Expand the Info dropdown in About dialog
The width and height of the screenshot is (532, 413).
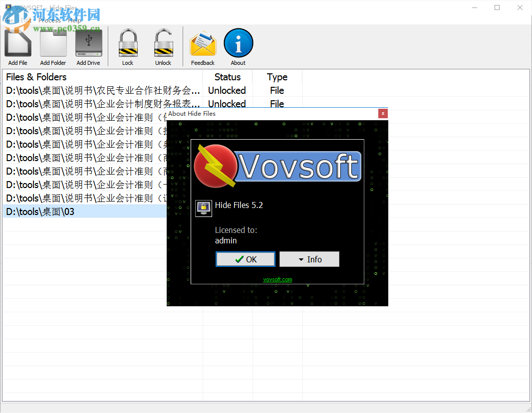coord(309,259)
